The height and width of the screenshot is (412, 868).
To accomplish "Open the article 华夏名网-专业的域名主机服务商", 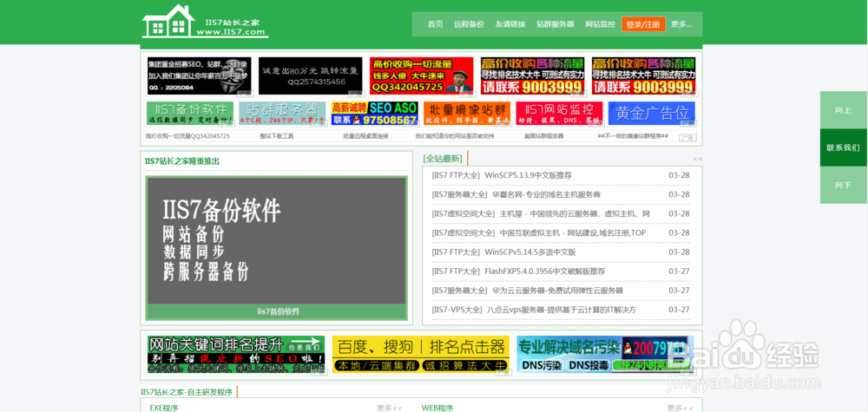I will tap(546, 194).
